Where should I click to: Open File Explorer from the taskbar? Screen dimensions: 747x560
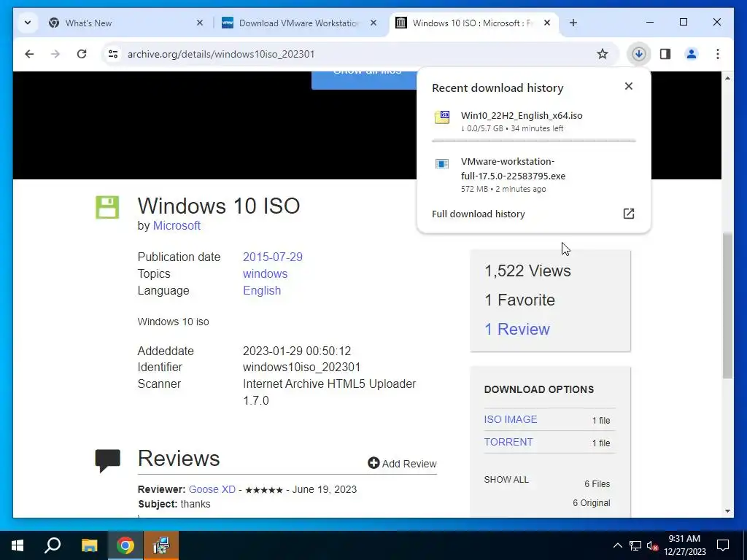click(89, 545)
